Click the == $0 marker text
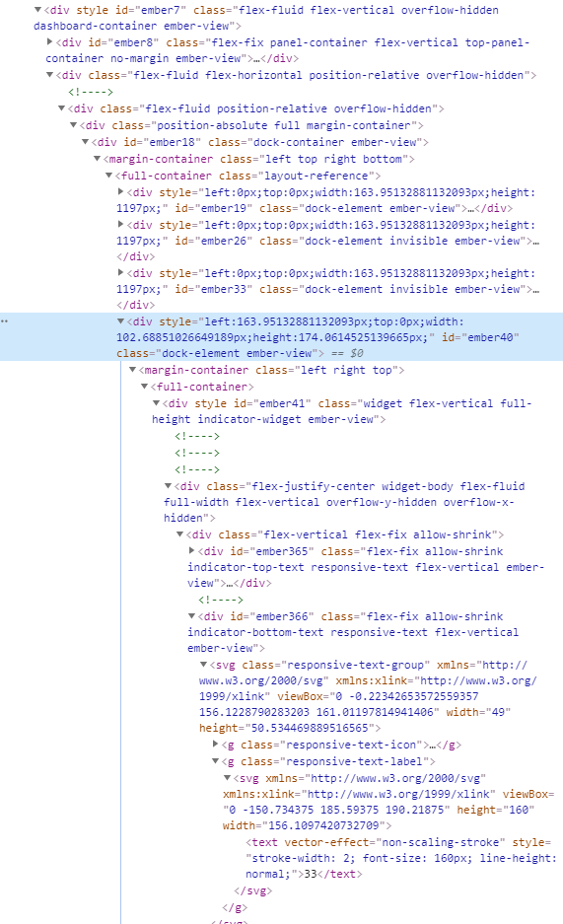Image resolution: width=563 pixels, height=924 pixels. [347, 354]
